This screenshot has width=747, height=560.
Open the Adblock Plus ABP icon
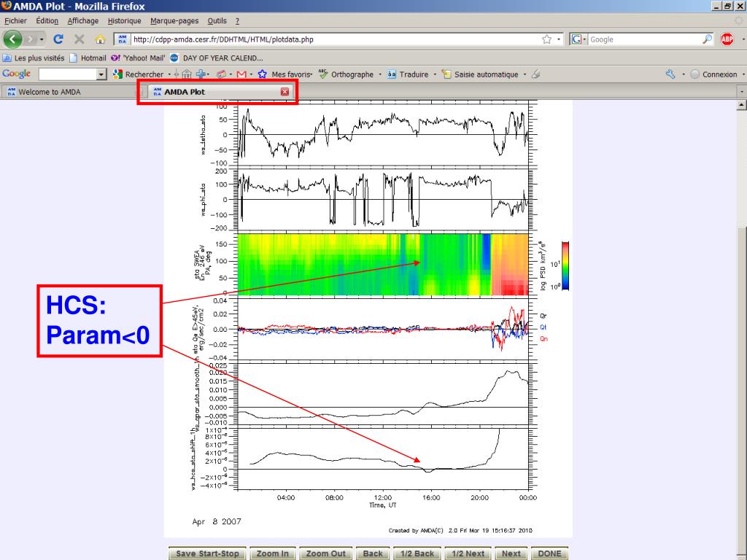click(727, 39)
